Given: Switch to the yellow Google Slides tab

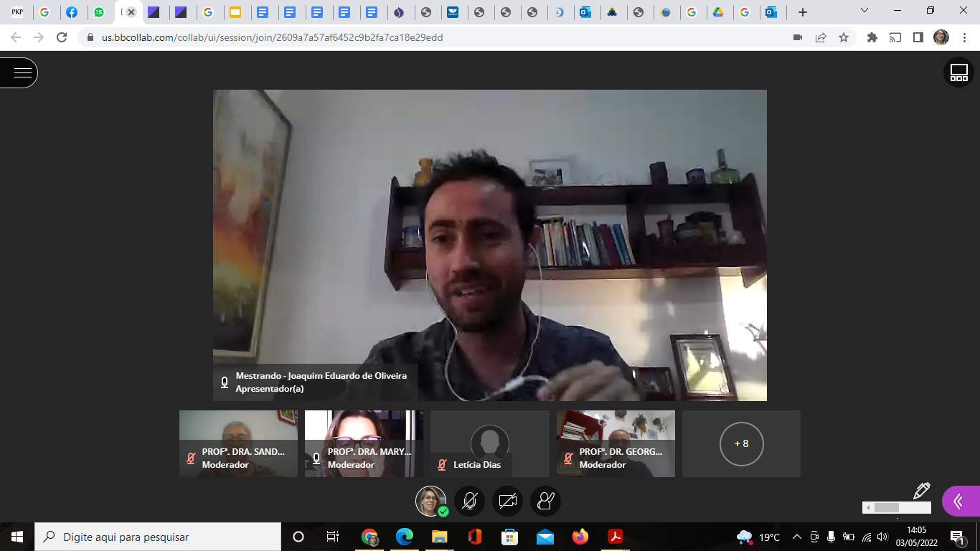Looking at the screenshot, I should 235,12.
